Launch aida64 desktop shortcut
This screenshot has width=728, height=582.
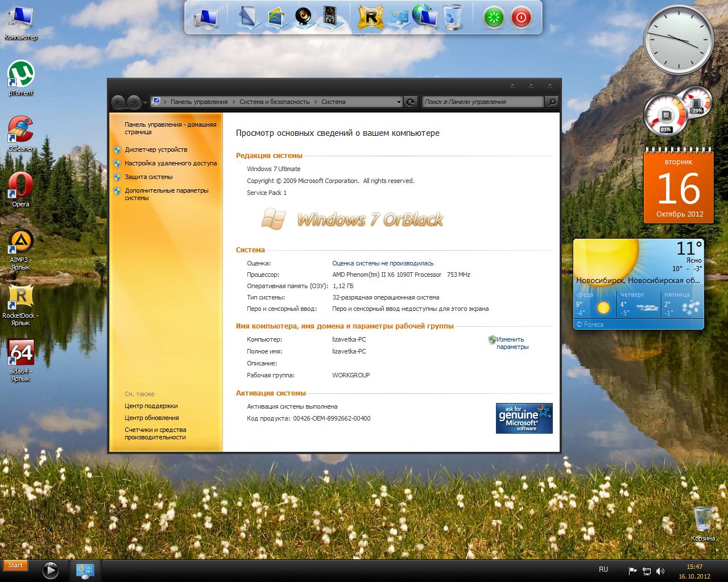click(20, 360)
